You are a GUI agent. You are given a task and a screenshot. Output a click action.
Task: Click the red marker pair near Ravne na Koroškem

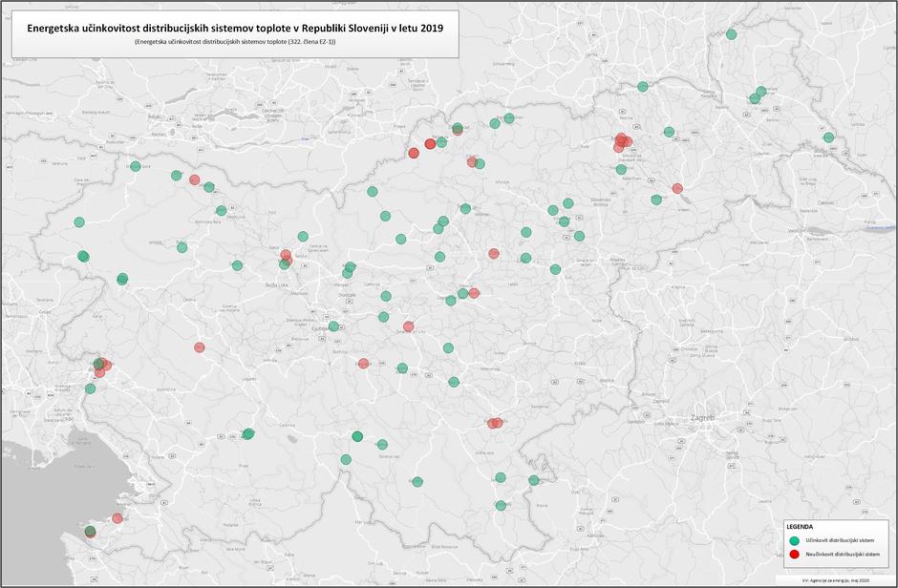click(432, 143)
